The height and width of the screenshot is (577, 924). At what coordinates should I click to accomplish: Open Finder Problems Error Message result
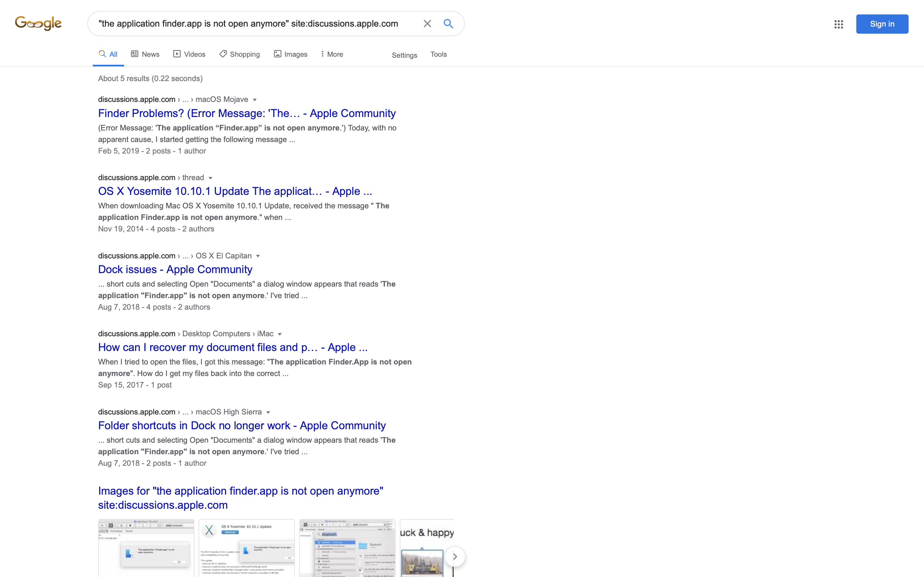[247, 113]
